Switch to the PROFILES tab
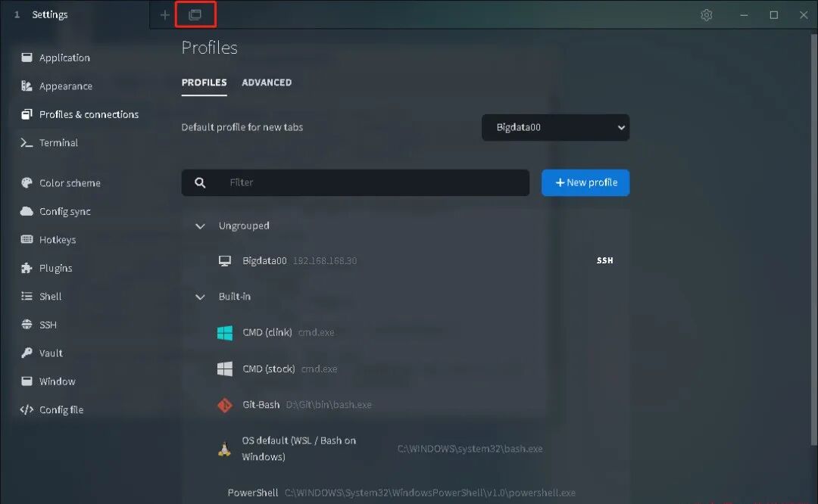 pyautogui.click(x=204, y=82)
